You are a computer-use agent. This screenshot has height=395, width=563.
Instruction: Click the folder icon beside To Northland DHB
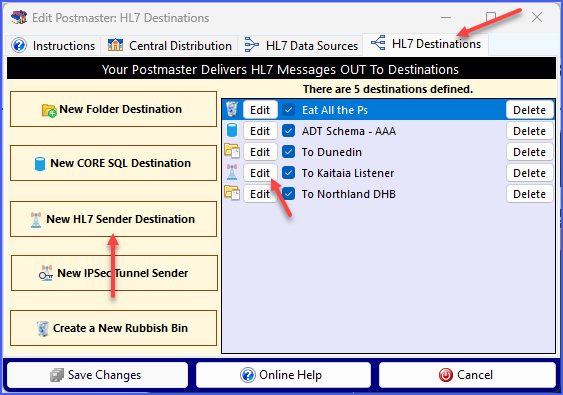click(x=232, y=193)
